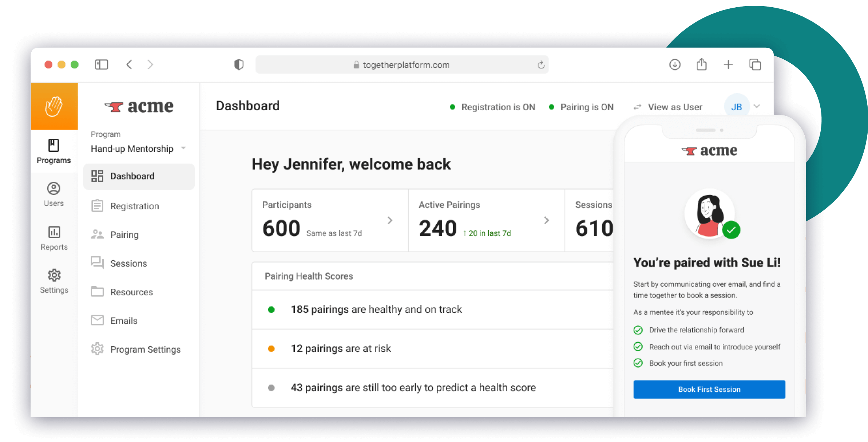The image size is (868, 442).
Task: Select Sessions in the program menu
Action: [x=139, y=263]
